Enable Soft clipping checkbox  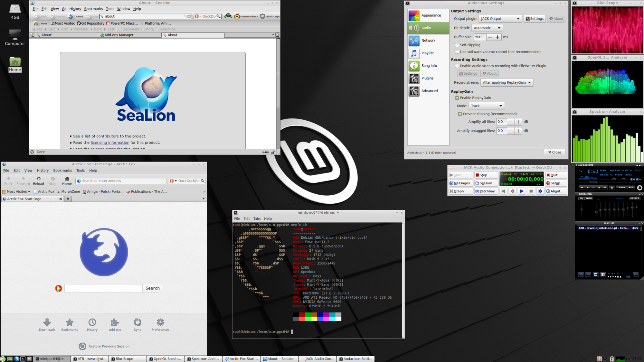click(457, 45)
